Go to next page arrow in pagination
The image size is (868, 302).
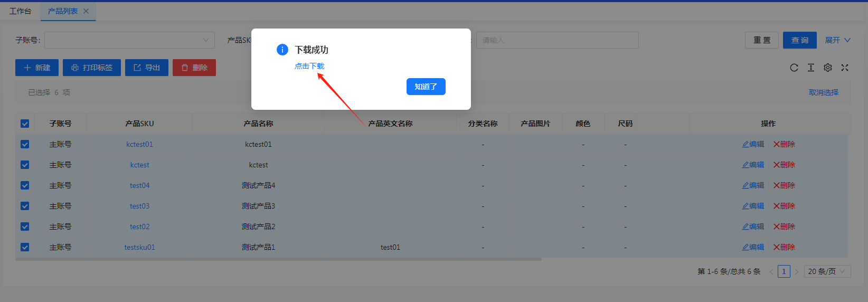797,271
